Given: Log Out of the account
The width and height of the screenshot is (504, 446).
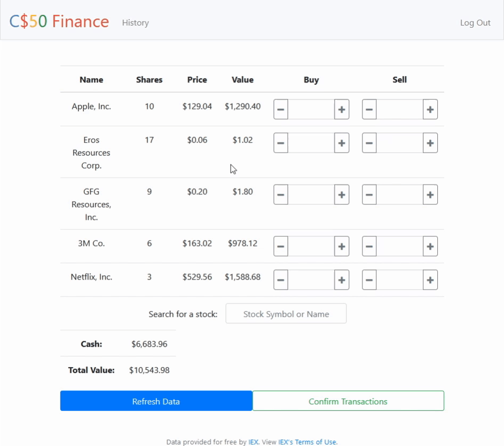Looking at the screenshot, I should pos(475,23).
